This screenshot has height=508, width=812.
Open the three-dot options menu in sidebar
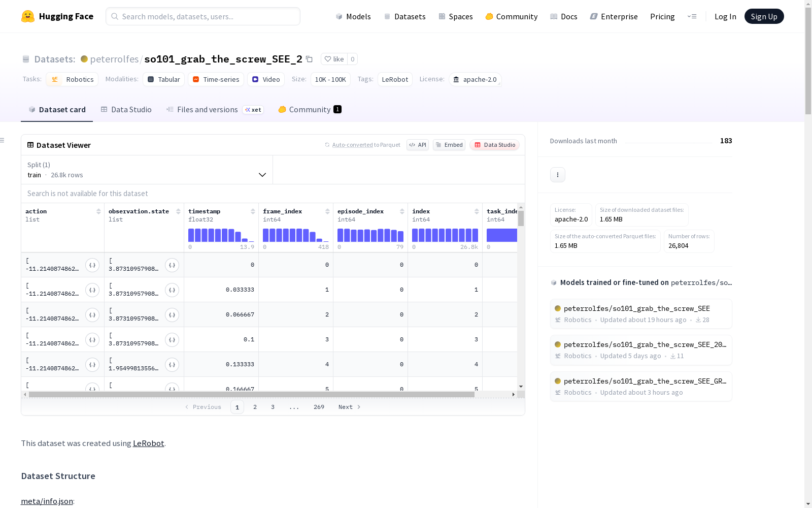pos(558,175)
